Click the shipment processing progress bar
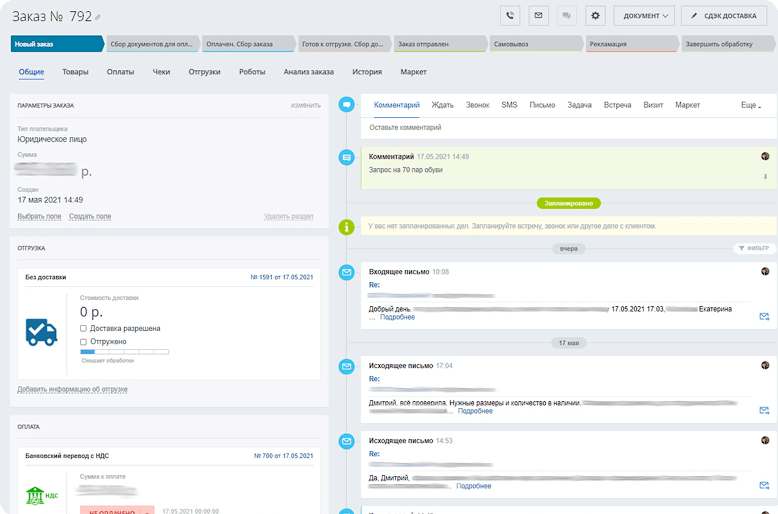778x514 pixels. pyautogui.click(x=124, y=352)
